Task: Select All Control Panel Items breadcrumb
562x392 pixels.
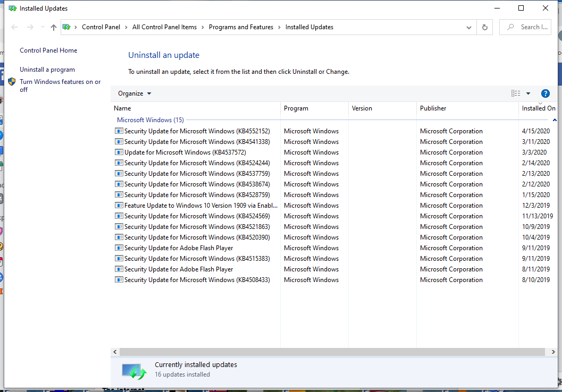Action: coord(164,27)
